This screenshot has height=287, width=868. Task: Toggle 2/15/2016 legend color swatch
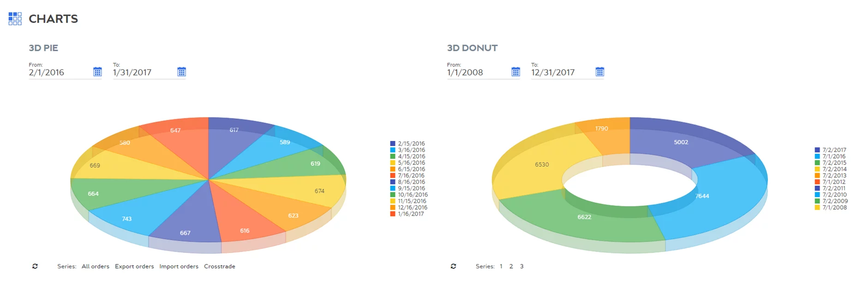(393, 144)
